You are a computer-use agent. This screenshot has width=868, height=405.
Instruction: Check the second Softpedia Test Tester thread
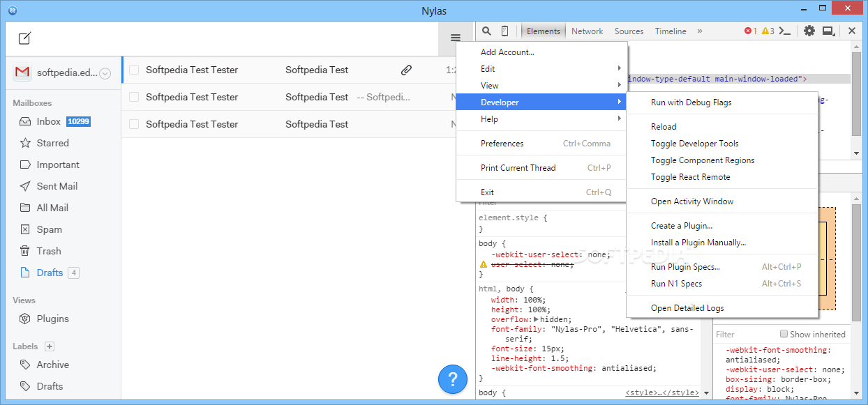(x=134, y=97)
